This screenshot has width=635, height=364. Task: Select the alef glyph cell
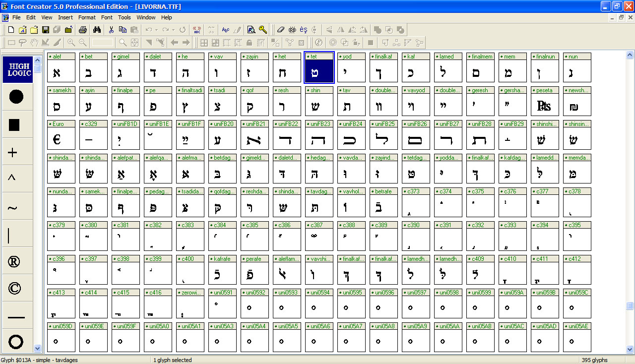62,67
